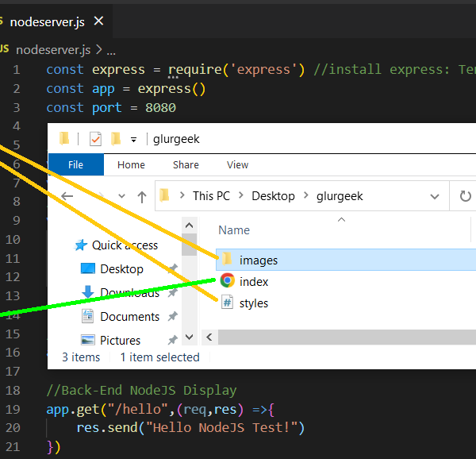Viewport: 476px width, 459px height.
Task: Click This PC in the address breadcrumb
Action: (x=213, y=196)
